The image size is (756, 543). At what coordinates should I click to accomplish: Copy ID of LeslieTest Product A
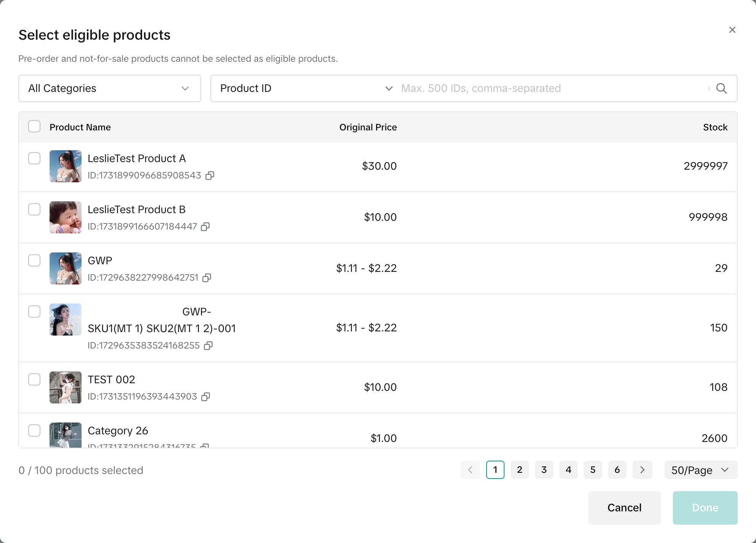(x=210, y=175)
